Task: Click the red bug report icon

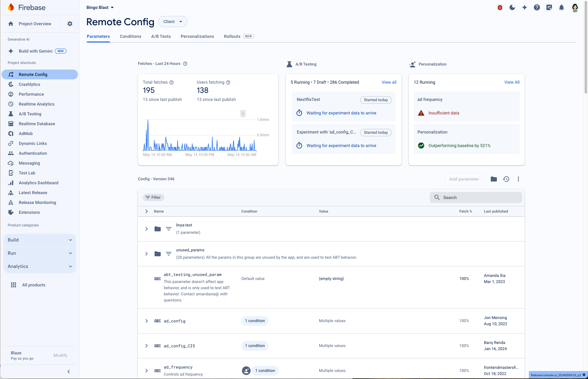Action: tap(500, 7)
